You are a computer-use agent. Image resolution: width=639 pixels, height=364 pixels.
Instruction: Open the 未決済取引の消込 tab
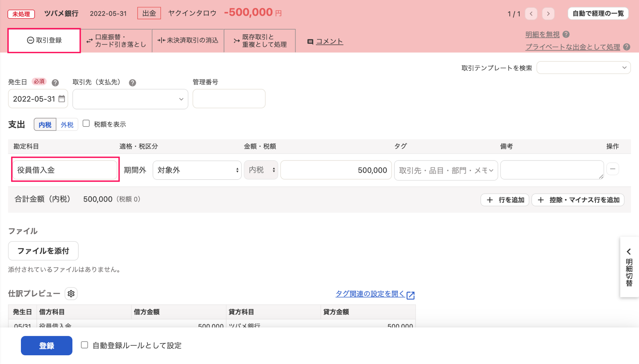[x=188, y=41]
